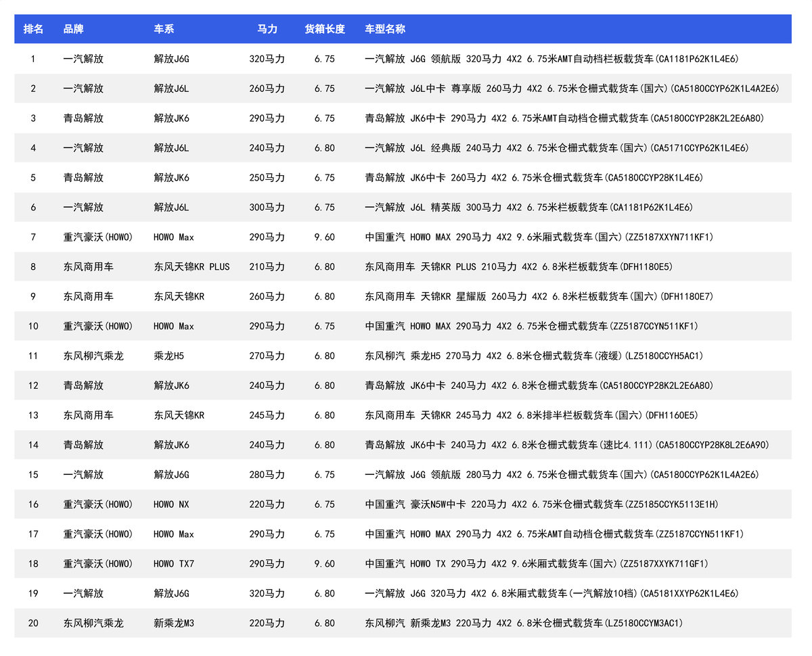Image resolution: width=812 pixels, height=656 pixels.
Task: Click the 货箱长度 column header
Action: pos(325,29)
